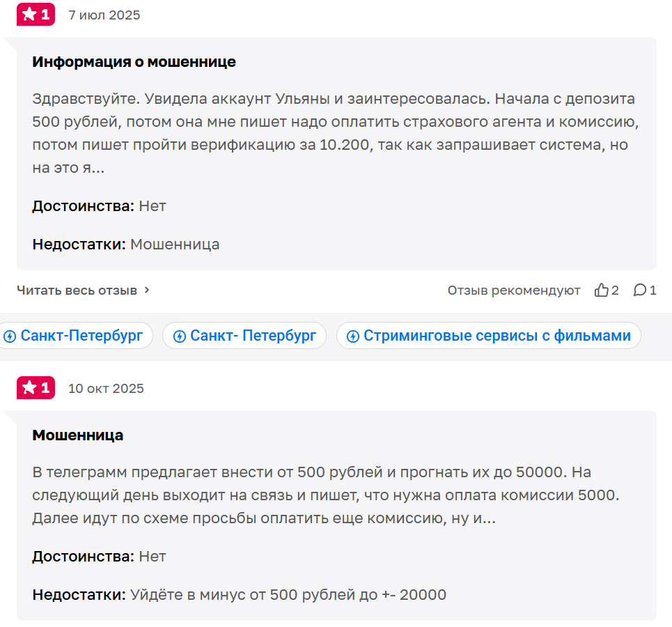Click the star rating badge on the July review

pyautogui.click(x=36, y=14)
